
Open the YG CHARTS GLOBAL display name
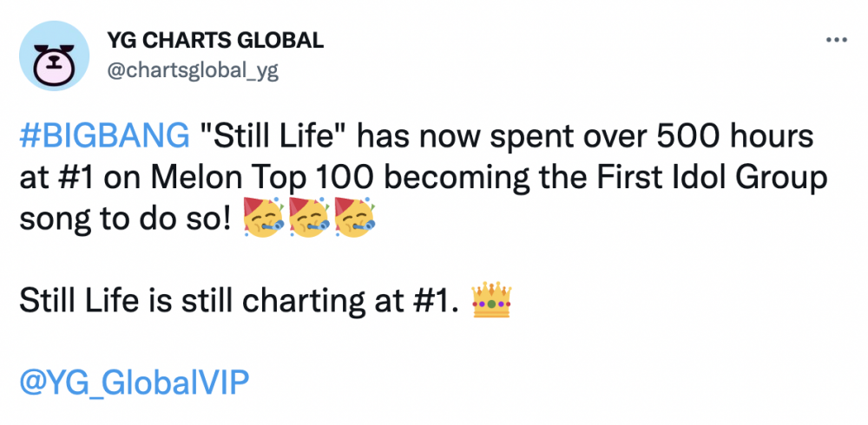tap(215, 40)
